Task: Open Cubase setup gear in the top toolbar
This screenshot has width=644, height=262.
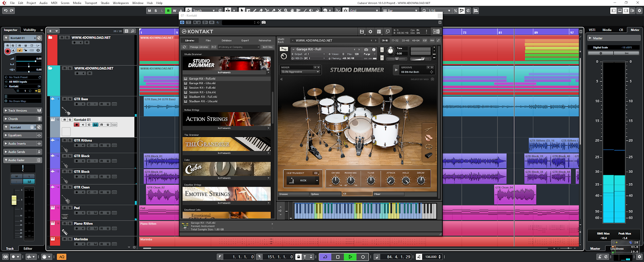Action: tap(639, 10)
